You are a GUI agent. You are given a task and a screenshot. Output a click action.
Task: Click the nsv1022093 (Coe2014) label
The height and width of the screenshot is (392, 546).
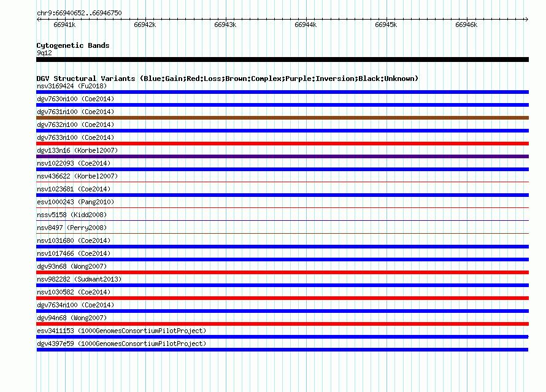(x=74, y=163)
